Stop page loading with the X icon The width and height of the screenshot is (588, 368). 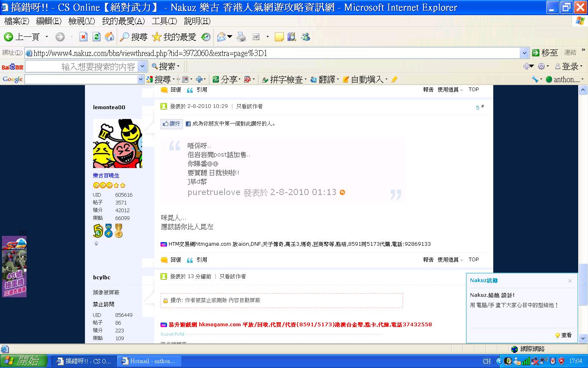83,37
